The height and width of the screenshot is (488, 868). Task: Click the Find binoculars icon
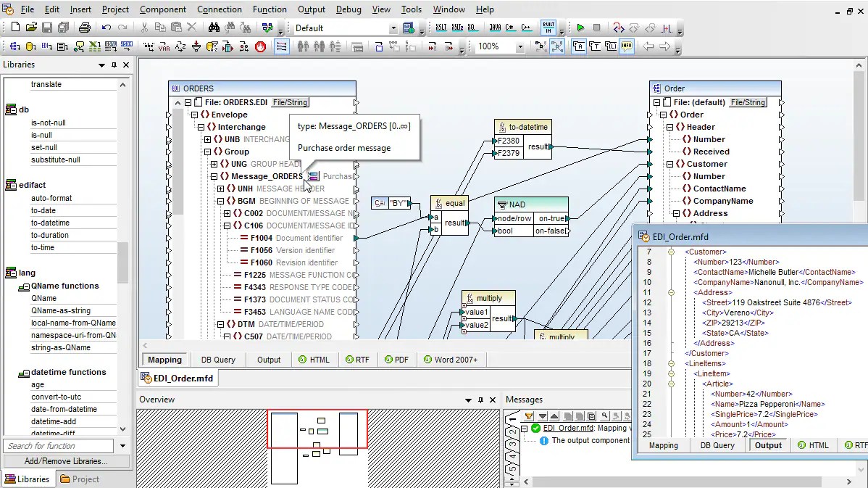[x=214, y=27]
